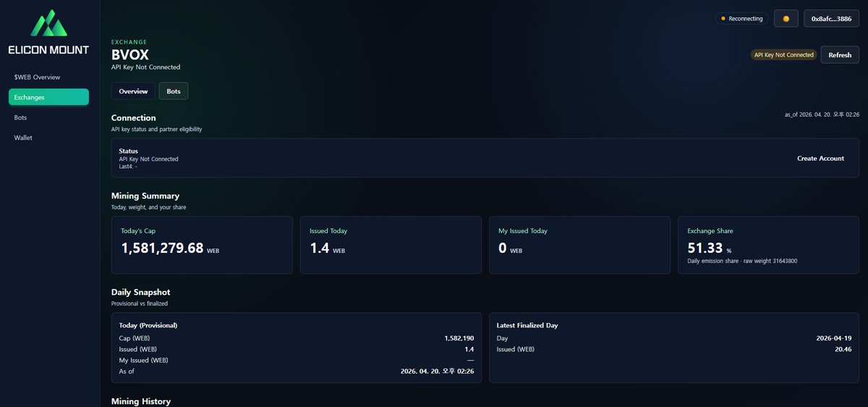The height and width of the screenshot is (407, 868).
Task: Click the 'Provisional vs finalized' subtitle
Action: (140, 303)
